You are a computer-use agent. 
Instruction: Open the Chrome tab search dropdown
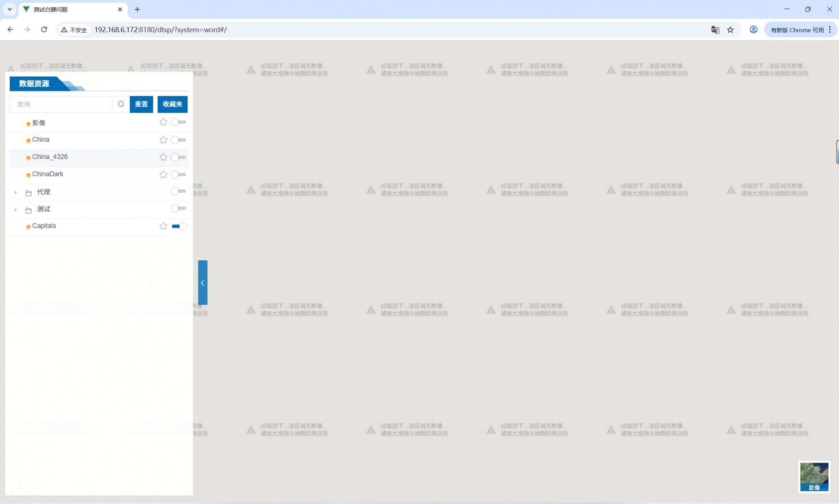pyautogui.click(x=9, y=9)
